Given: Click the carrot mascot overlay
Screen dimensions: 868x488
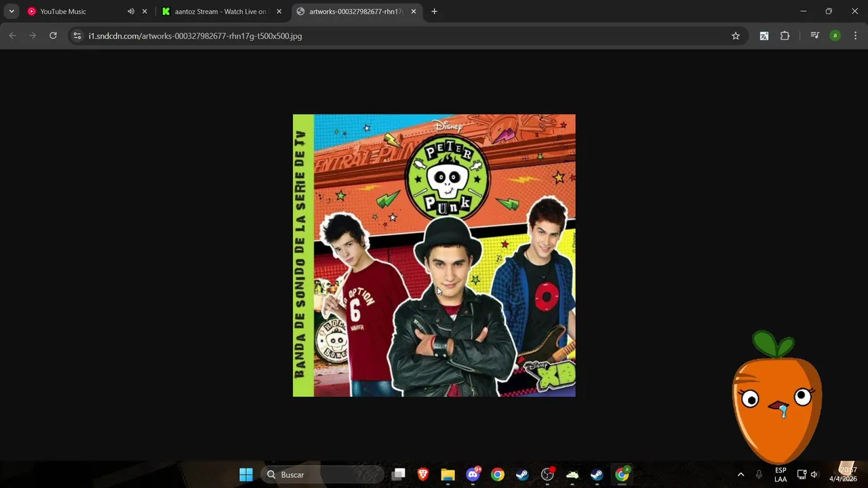Looking at the screenshot, I should (777, 396).
